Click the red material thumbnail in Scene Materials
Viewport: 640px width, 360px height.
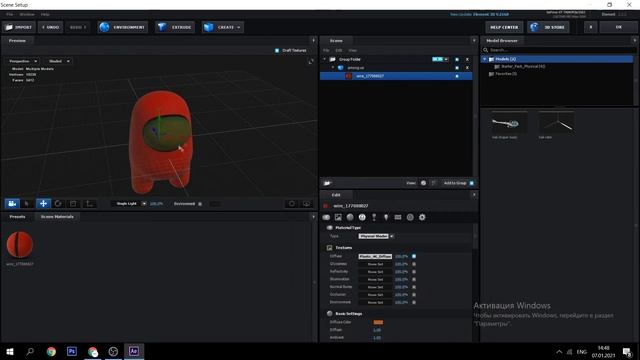click(x=20, y=244)
